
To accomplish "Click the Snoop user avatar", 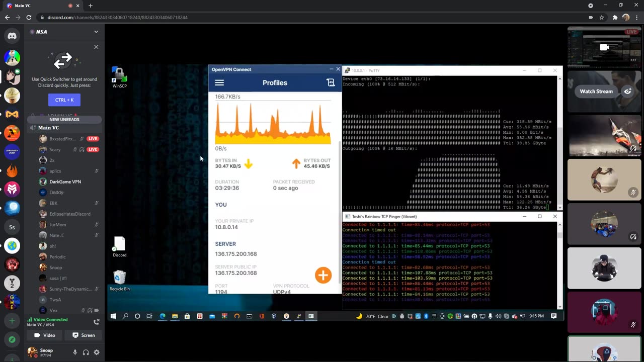I will coord(33,352).
